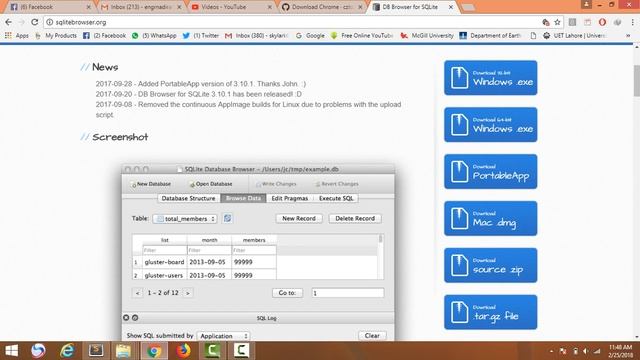Download the source .zip archive
Screen dimensions: 640x360
491,265
